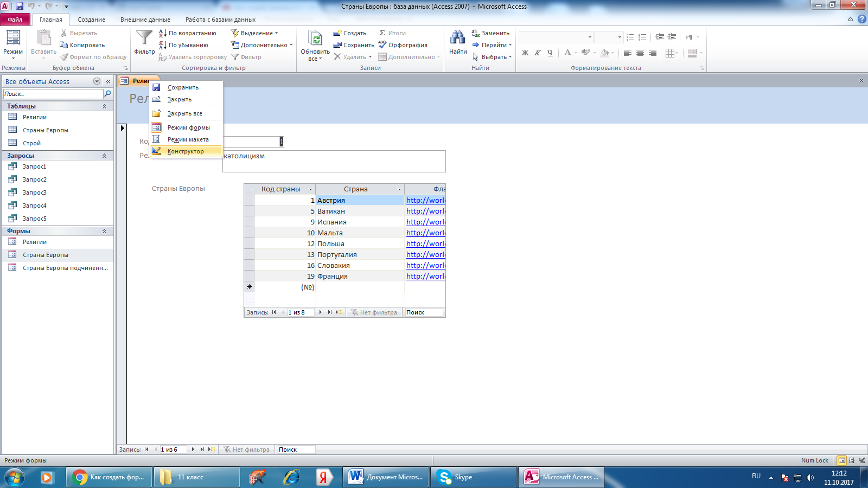The width and height of the screenshot is (868, 488).
Task: Choose Конструктор from context menu
Action: (x=186, y=151)
